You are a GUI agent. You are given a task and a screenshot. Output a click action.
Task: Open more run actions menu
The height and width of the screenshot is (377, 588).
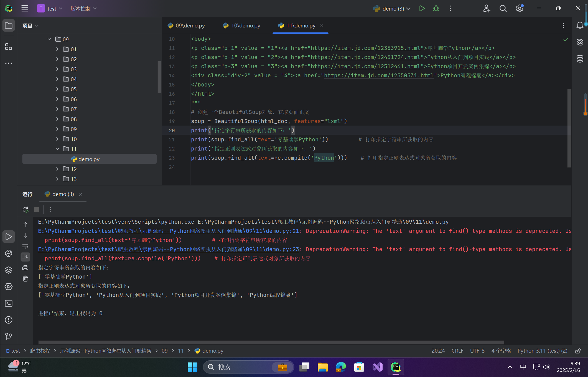pyautogui.click(x=450, y=9)
